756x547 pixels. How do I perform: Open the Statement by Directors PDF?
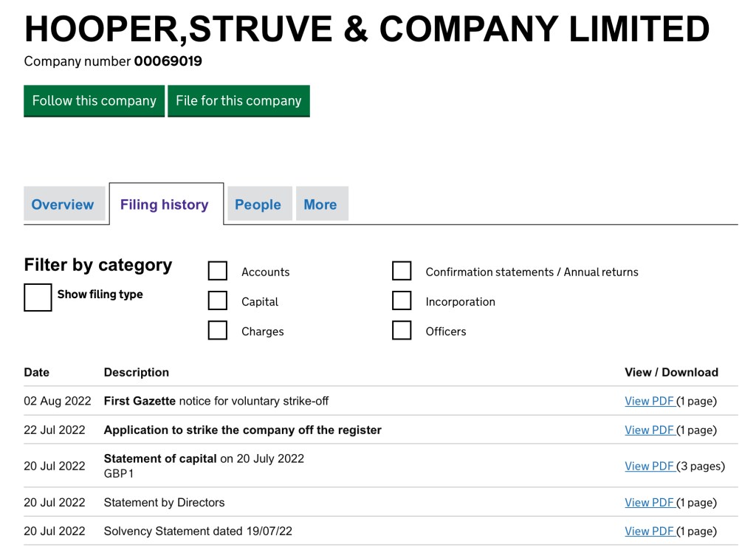coord(649,503)
